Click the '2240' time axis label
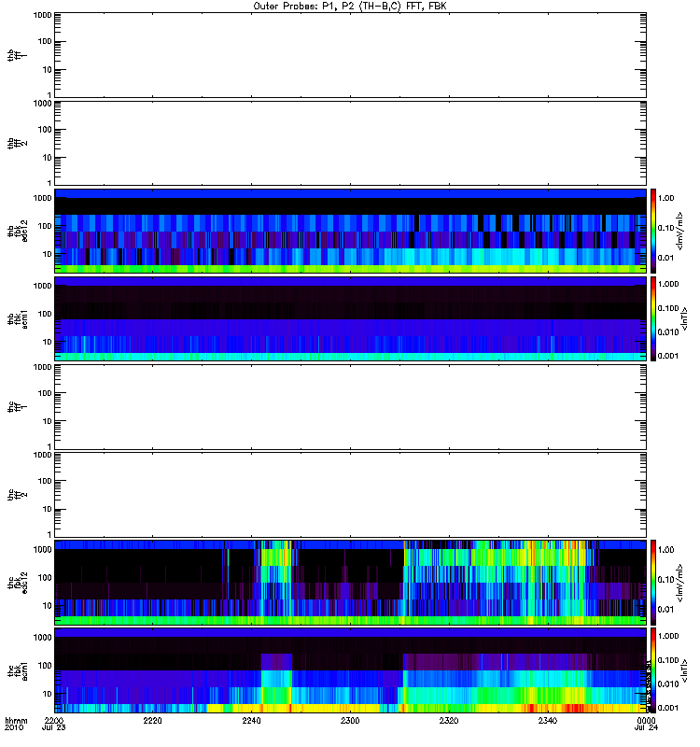This screenshot has width=700, height=747. coord(251,720)
